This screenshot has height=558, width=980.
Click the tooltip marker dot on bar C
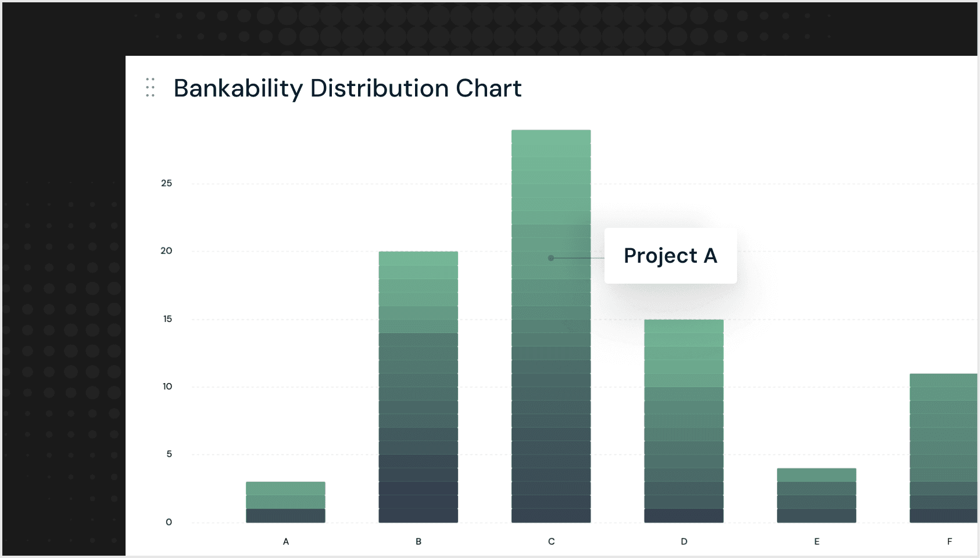coord(551,258)
